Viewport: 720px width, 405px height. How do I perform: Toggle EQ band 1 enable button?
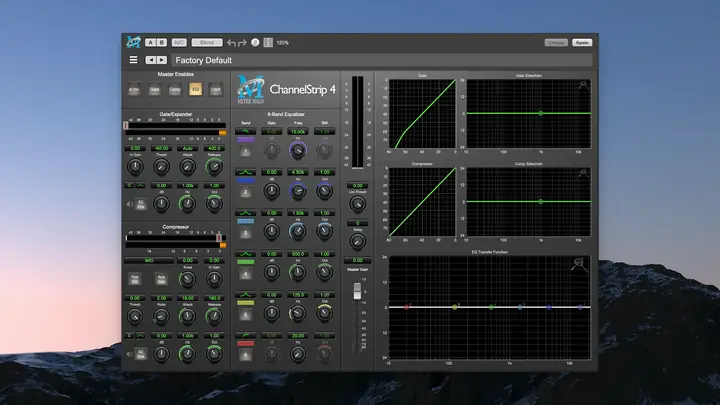[245, 151]
